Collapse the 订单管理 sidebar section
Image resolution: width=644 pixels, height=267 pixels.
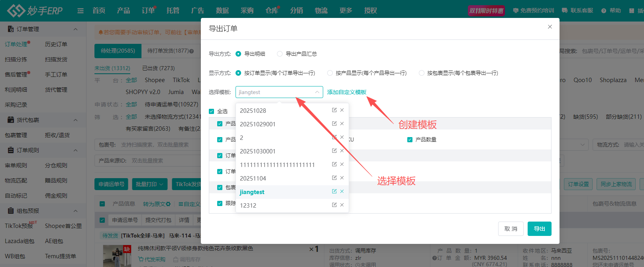pos(76,29)
